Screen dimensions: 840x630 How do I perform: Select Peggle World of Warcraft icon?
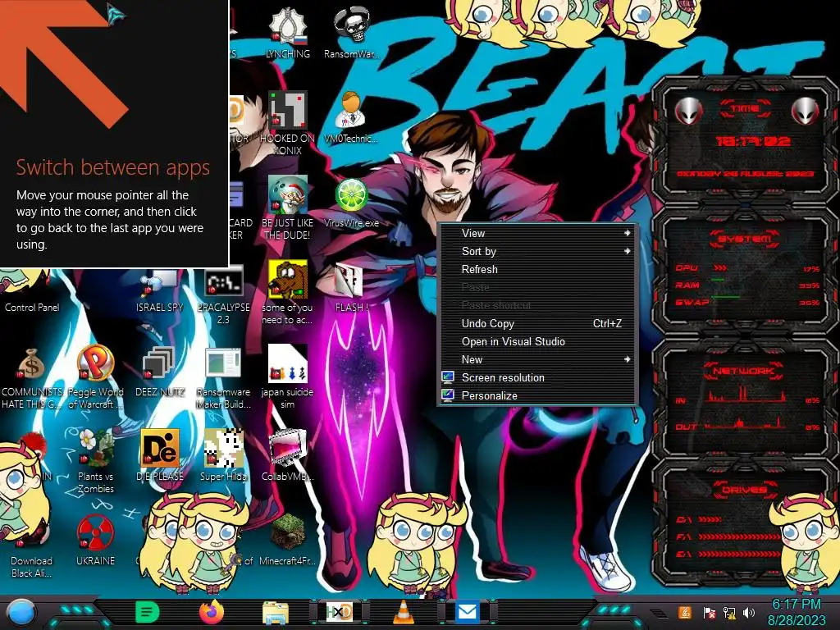[x=95, y=377]
